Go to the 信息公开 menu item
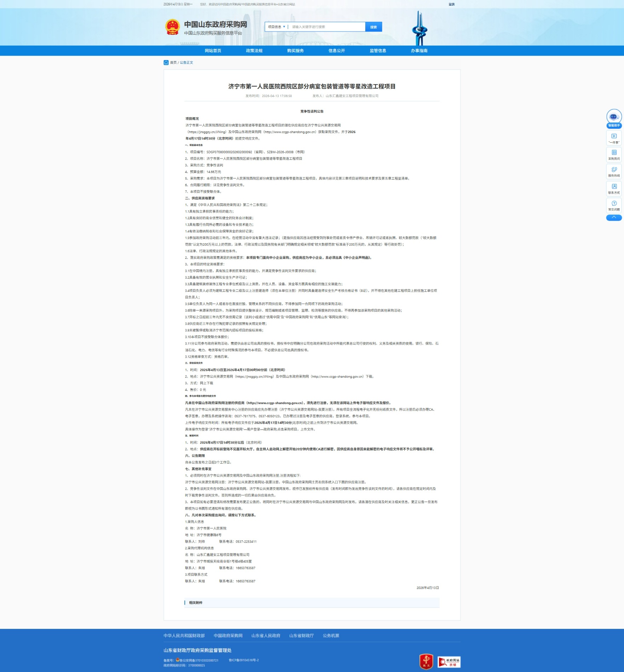 (337, 51)
